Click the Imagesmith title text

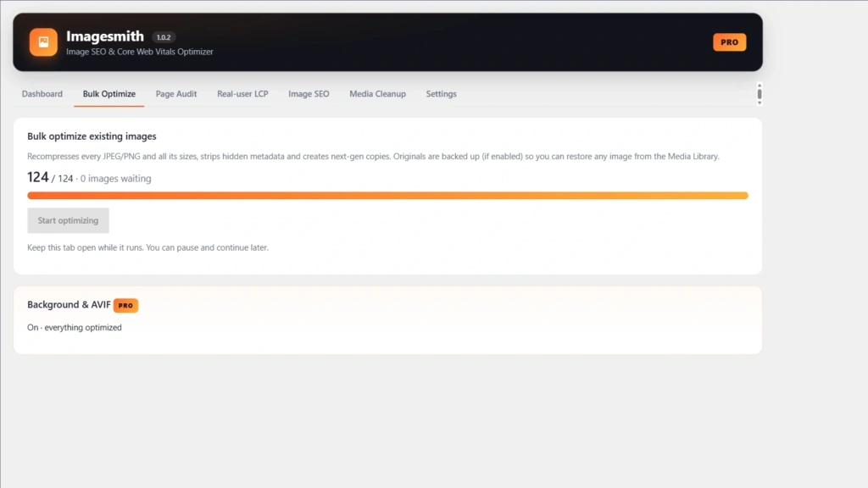click(x=105, y=36)
